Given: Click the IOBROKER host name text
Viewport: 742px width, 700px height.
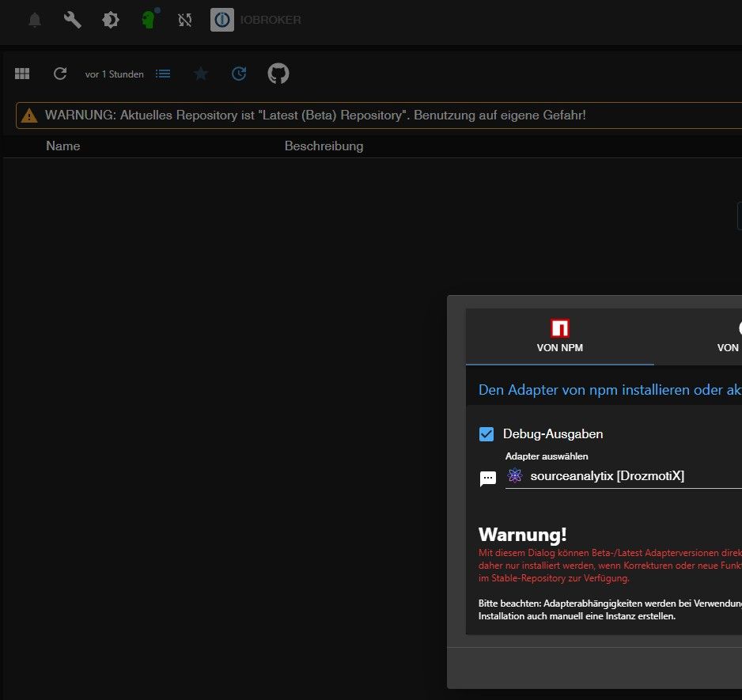Looking at the screenshot, I should tap(271, 20).
